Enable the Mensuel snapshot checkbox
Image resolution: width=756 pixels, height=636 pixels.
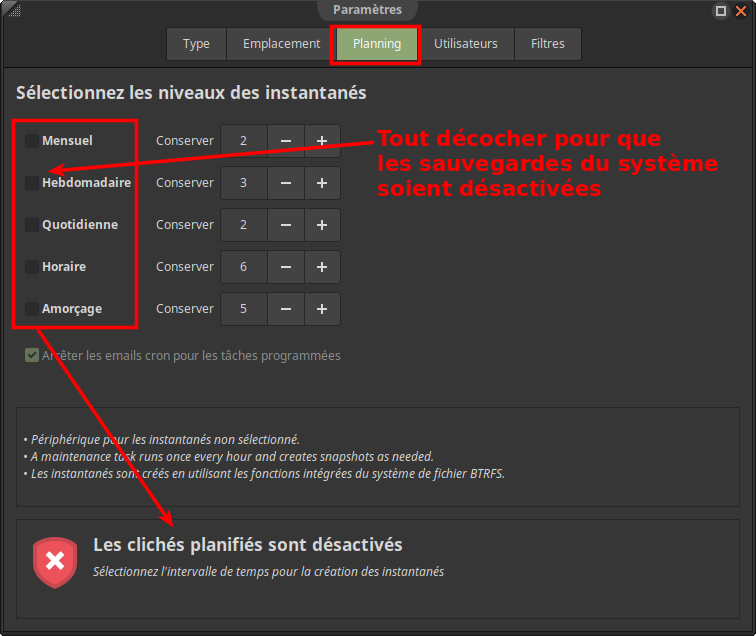click(32, 141)
